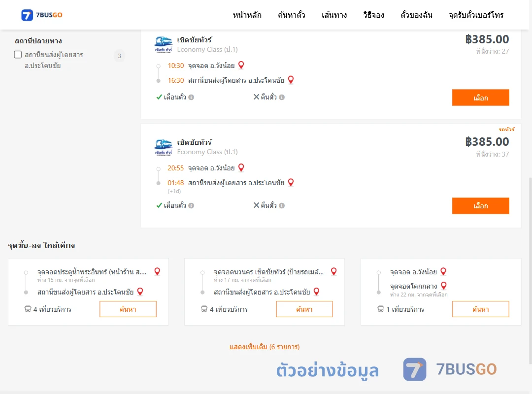532x394 pixels.
Task: Open the ค้นหาตั๋ว menu item
Action: (292, 15)
